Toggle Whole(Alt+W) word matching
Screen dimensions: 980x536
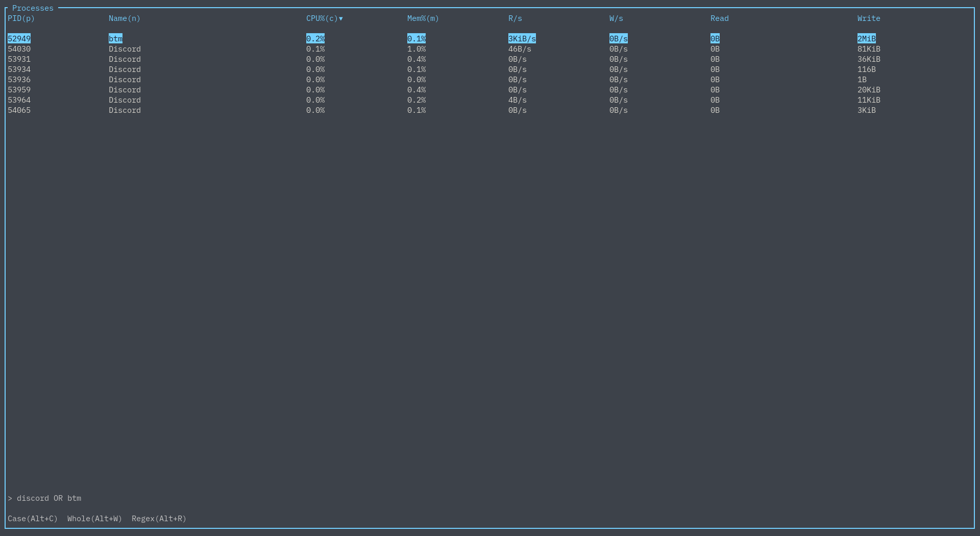(x=94, y=519)
